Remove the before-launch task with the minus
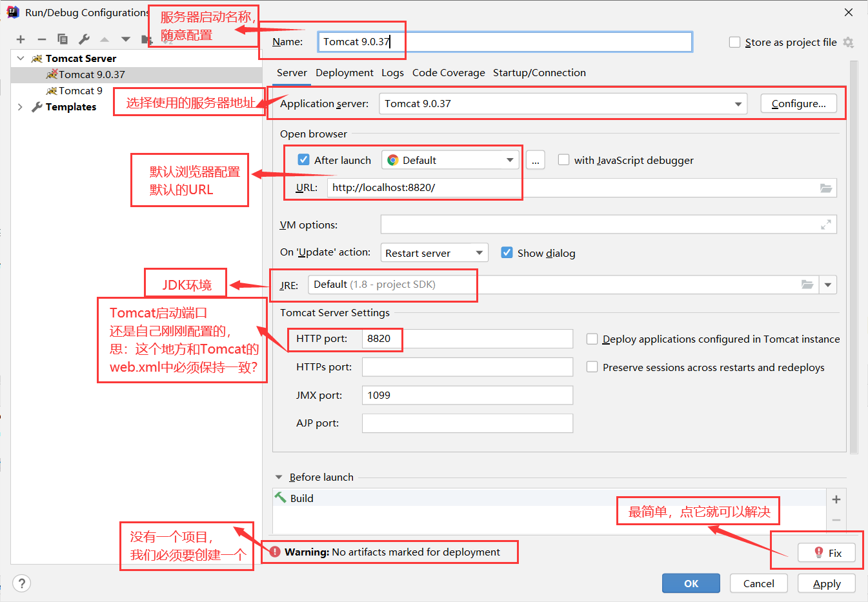This screenshot has width=868, height=602. click(x=836, y=520)
